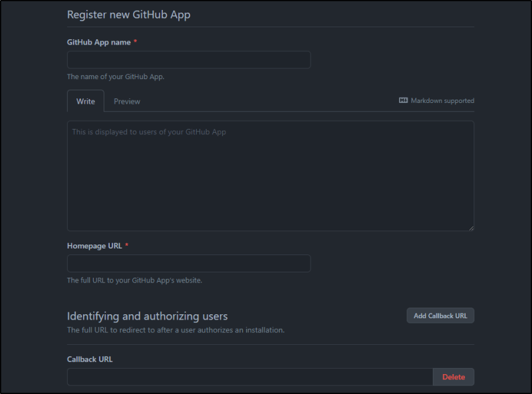532x394 pixels.
Task: Click the description textarea resize handle
Action: coord(471,228)
